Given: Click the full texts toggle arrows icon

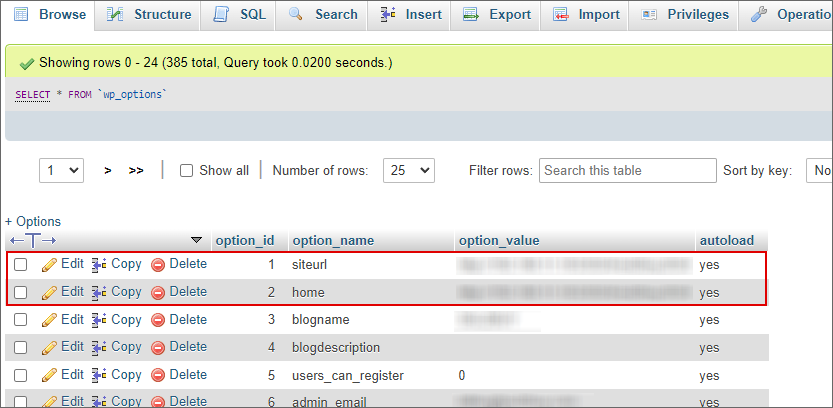Looking at the screenshot, I should pos(33,241).
